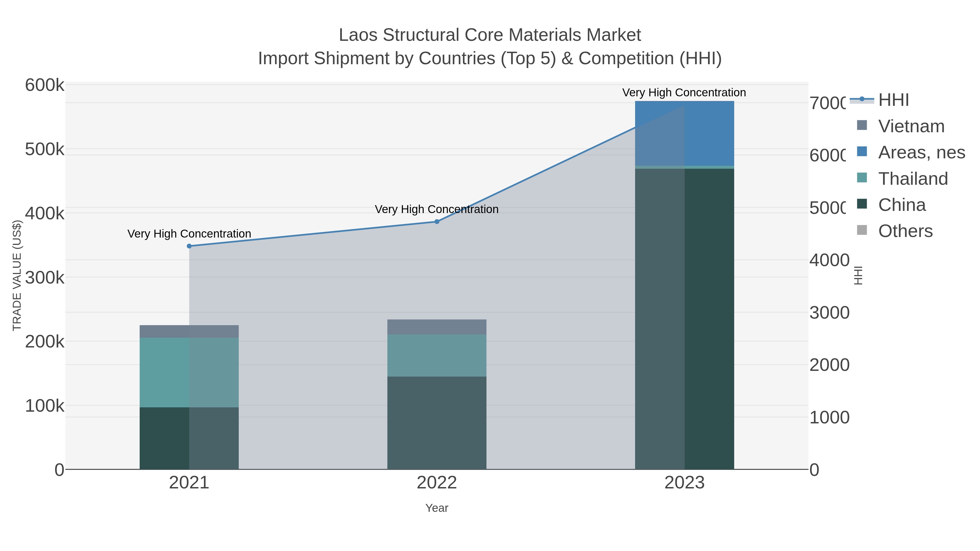This screenshot has height=551, width=980.
Task: Click the 2023 Areas, nes bar segment
Action: tap(684, 134)
